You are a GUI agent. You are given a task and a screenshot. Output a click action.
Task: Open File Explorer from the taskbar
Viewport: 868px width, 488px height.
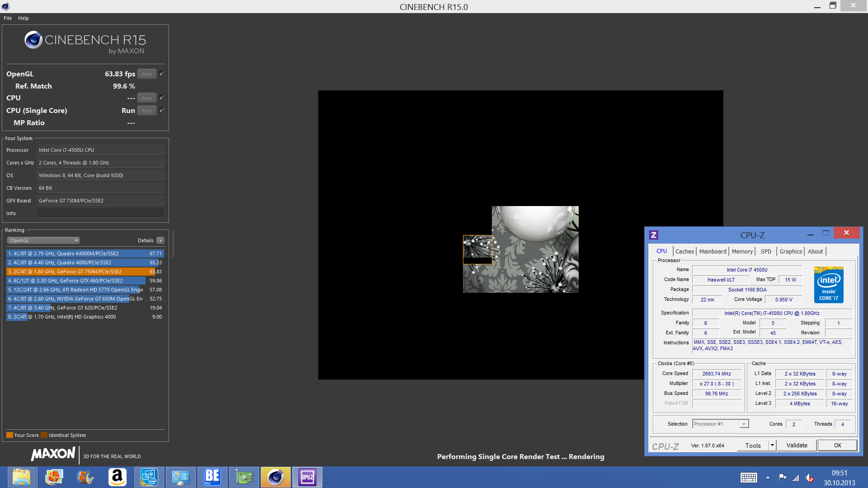click(x=21, y=477)
